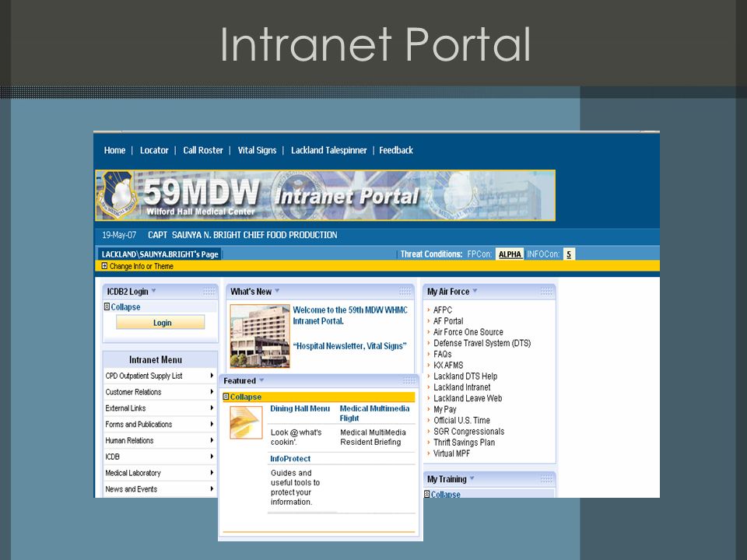The width and height of the screenshot is (747, 560).
Task: Open the Defense Travel System (DTS) link
Action: coord(482,343)
